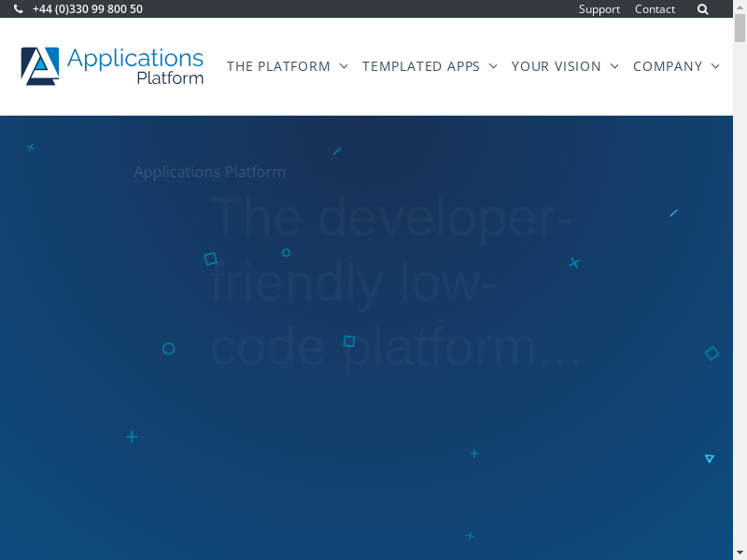This screenshot has height=560, width=747.
Task: Open THE PLATFORM menu item
Action: 278,66
